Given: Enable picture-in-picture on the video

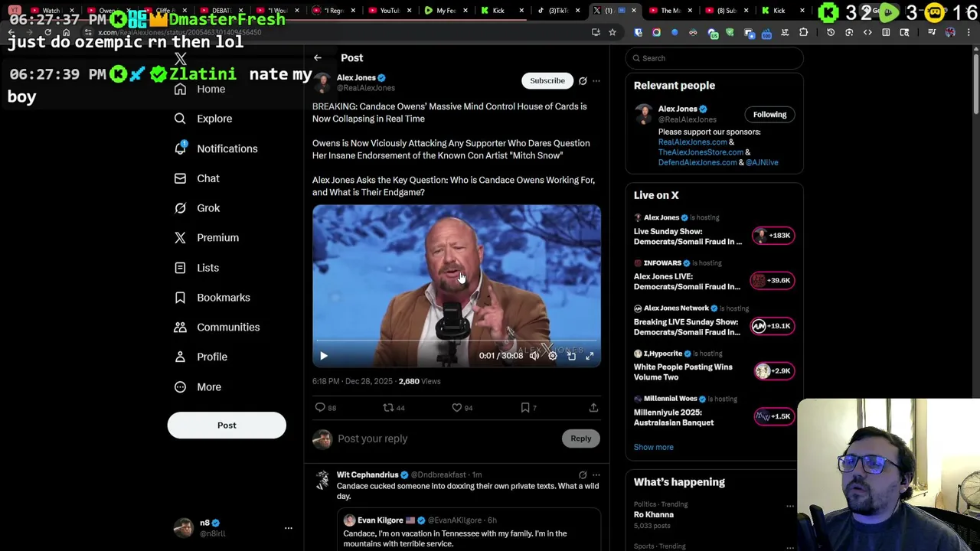Looking at the screenshot, I should [x=571, y=356].
